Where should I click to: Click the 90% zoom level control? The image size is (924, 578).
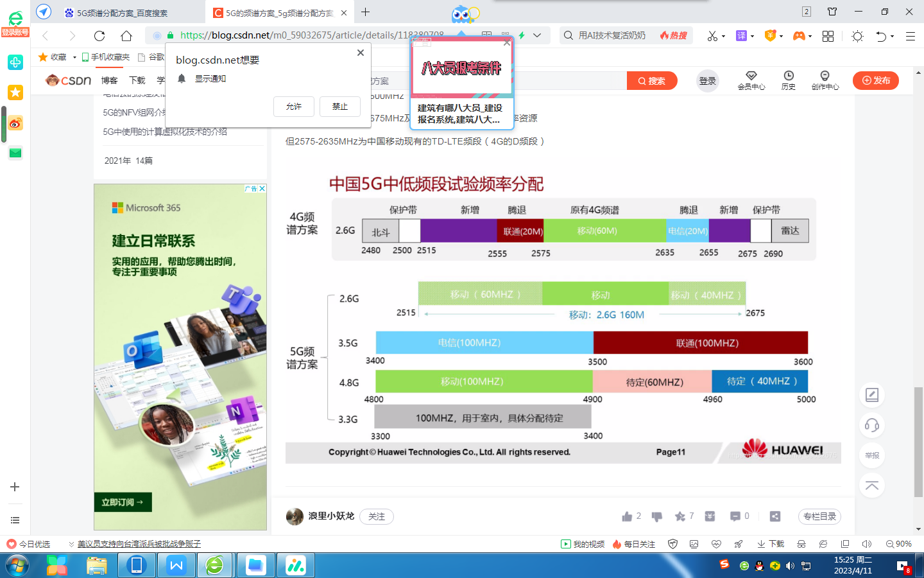899,544
